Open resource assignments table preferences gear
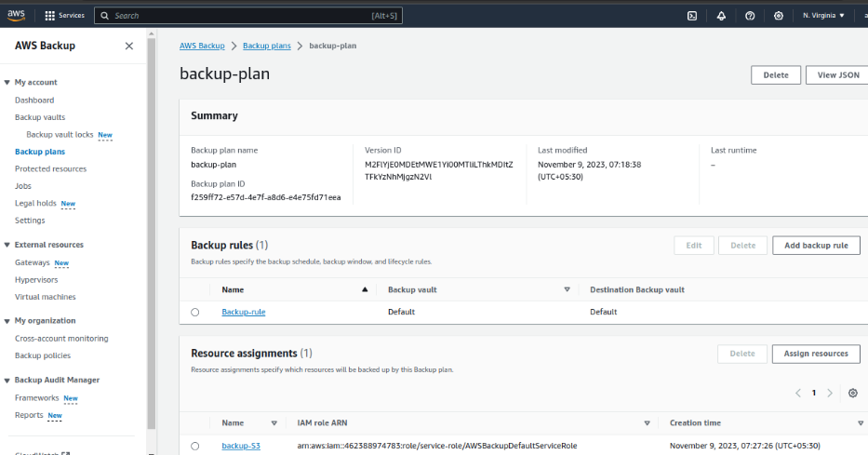Screen dimensions: 868x455 coord(853,393)
